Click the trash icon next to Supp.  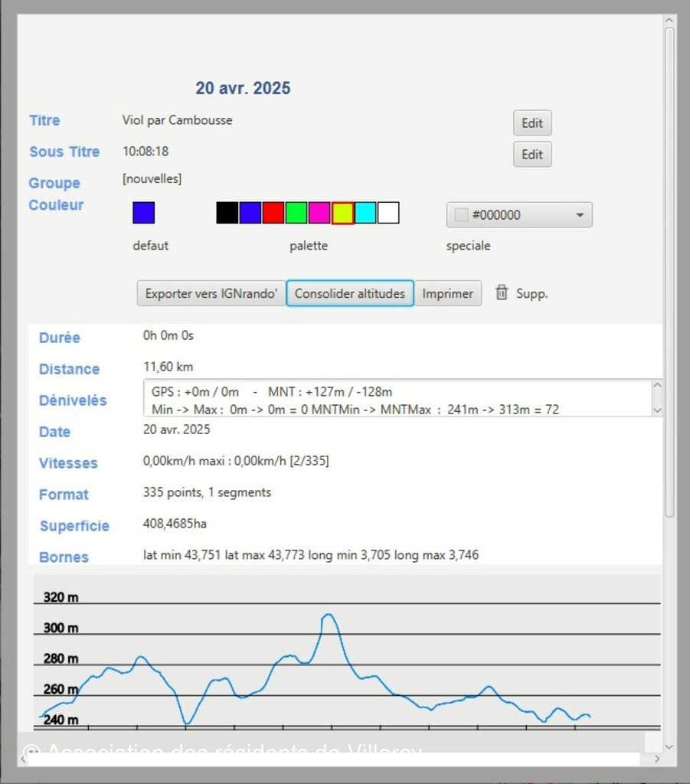502,292
